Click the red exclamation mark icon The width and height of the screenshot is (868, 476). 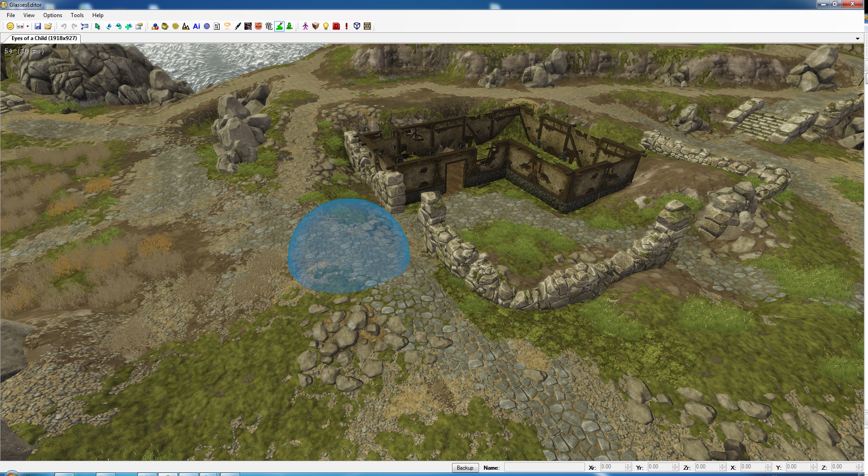(x=347, y=27)
